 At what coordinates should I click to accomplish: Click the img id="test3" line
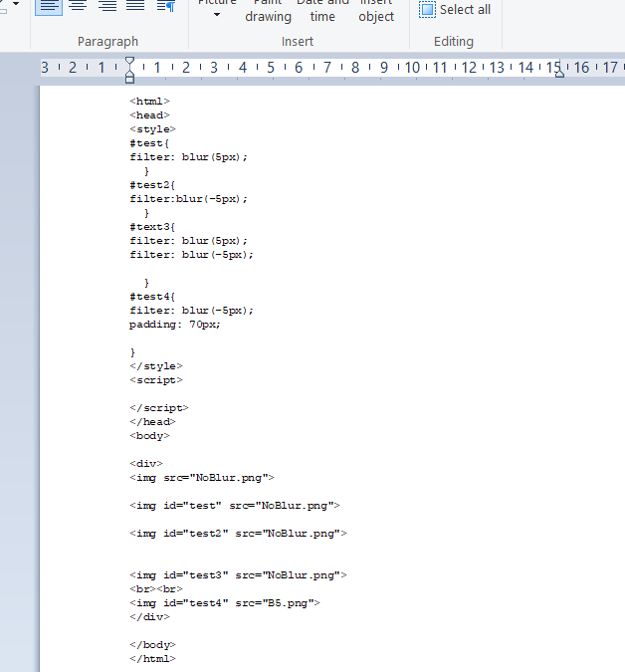[238, 575]
